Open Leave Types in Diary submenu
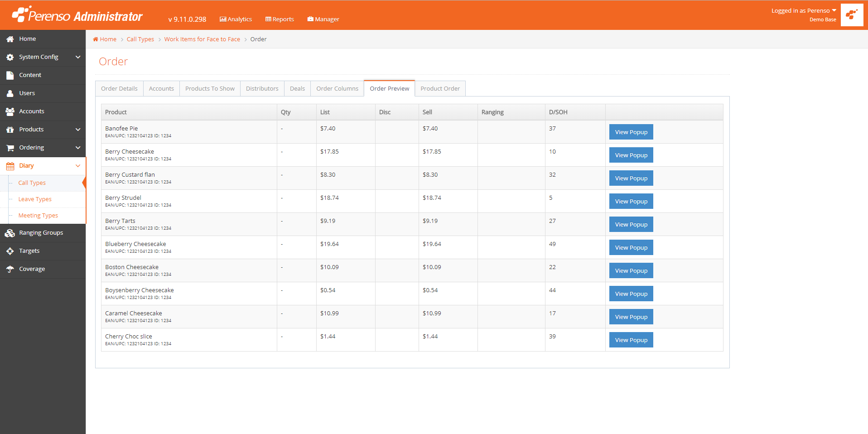868x434 pixels. click(35, 199)
